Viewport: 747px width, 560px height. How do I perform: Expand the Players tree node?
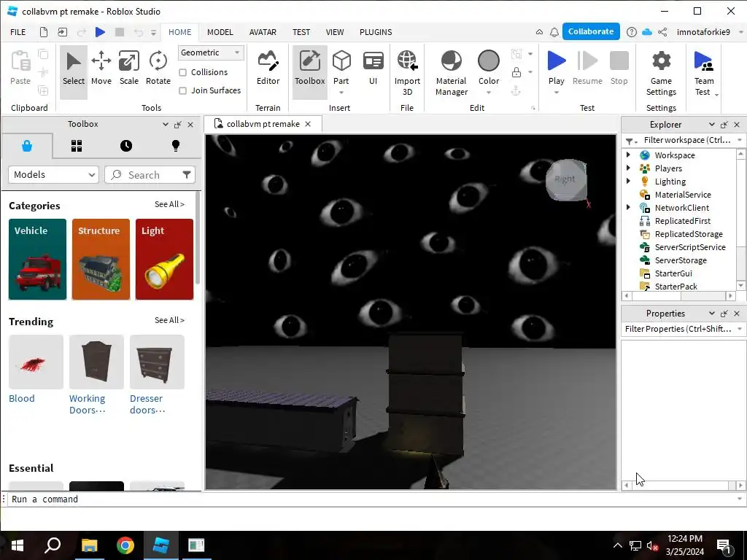pos(628,168)
